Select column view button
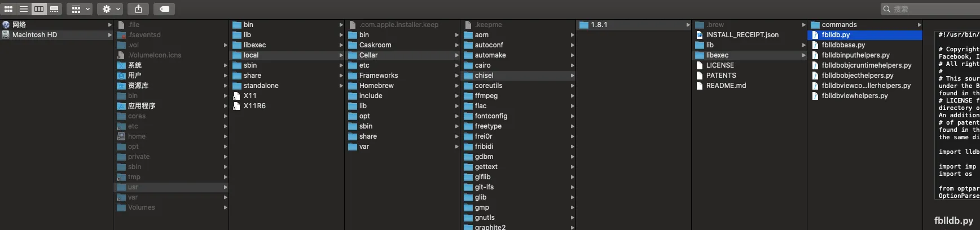 (39, 9)
